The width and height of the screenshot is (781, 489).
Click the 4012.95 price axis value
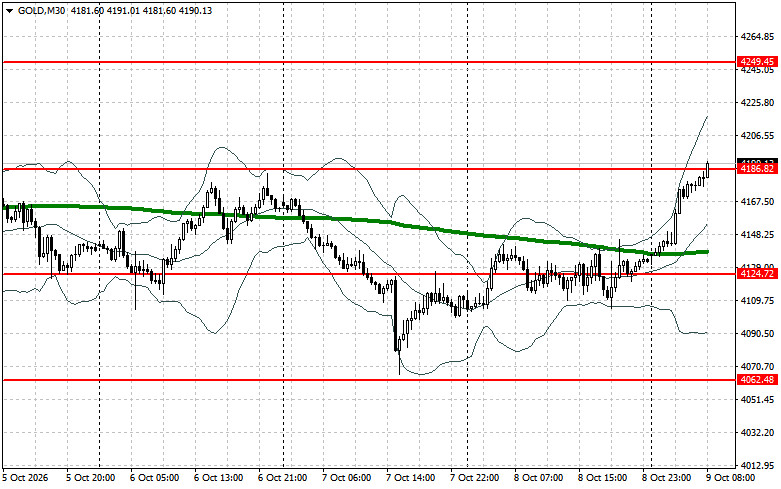[x=758, y=465]
